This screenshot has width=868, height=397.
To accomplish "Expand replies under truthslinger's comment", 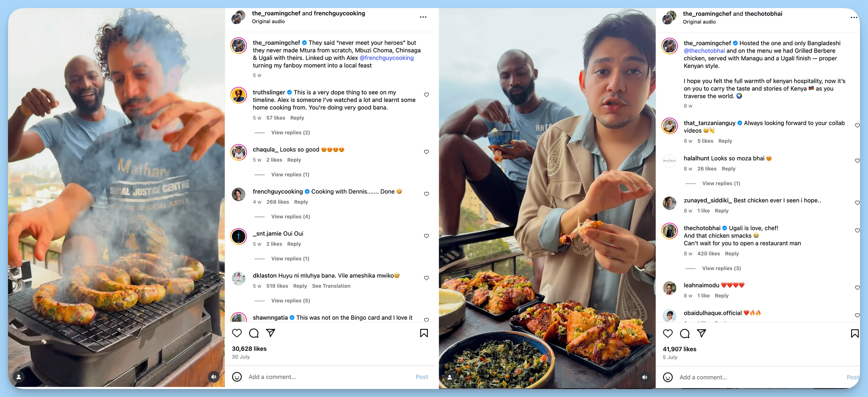I will pyautogui.click(x=290, y=132).
